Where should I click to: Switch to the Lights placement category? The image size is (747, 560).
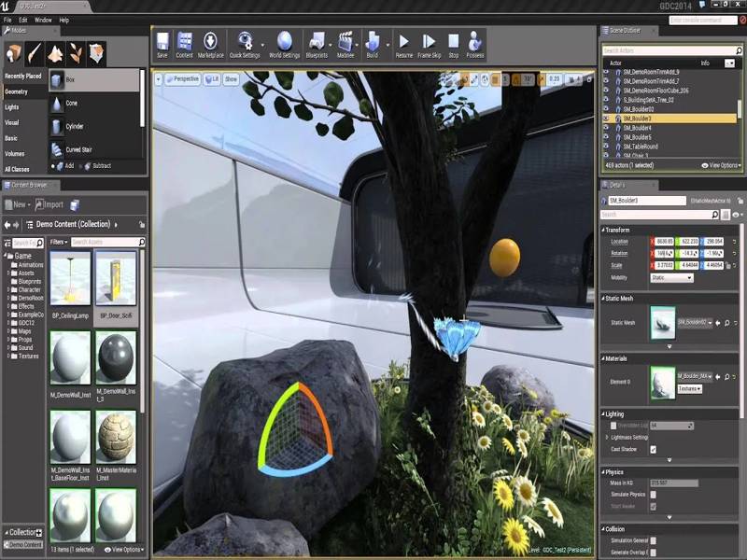pyautogui.click(x=12, y=107)
